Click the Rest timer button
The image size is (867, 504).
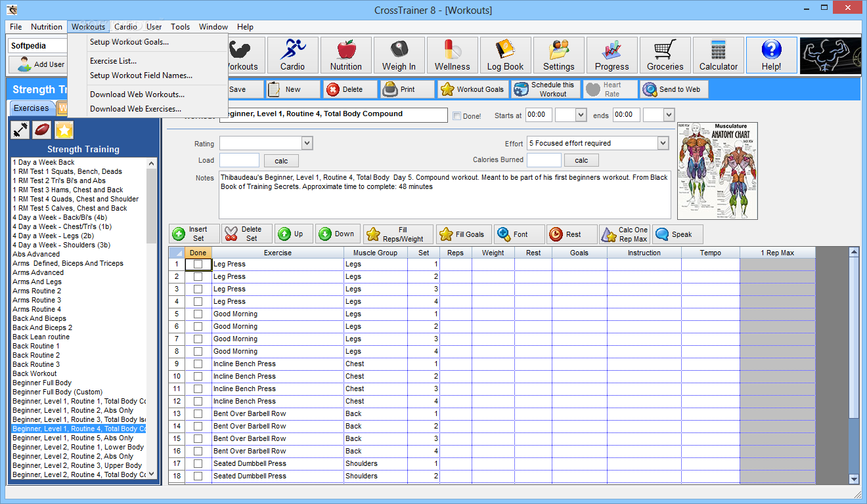572,234
